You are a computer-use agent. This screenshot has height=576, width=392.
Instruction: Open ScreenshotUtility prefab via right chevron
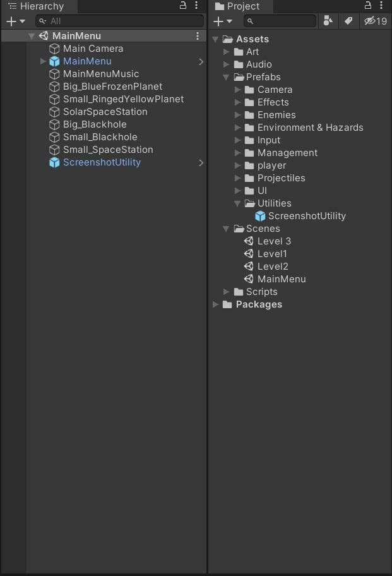tap(200, 162)
